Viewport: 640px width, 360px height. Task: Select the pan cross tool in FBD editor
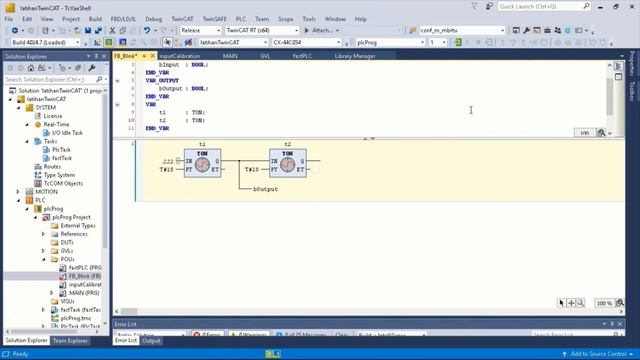tap(571, 303)
